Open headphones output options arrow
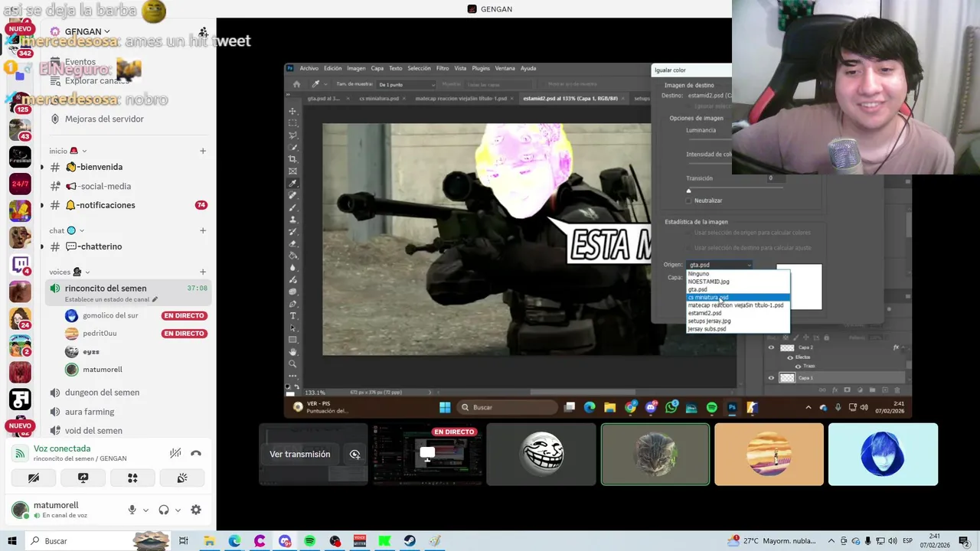 (x=178, y=510)
